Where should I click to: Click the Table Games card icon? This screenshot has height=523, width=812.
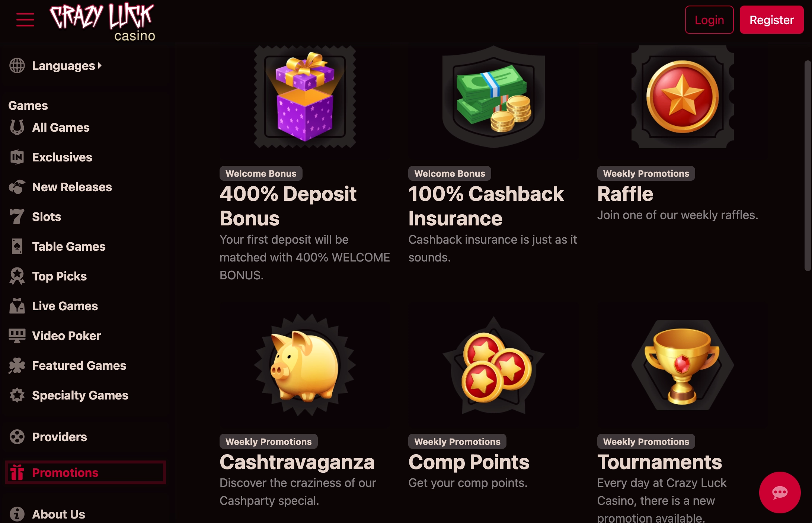click(17, 246)
